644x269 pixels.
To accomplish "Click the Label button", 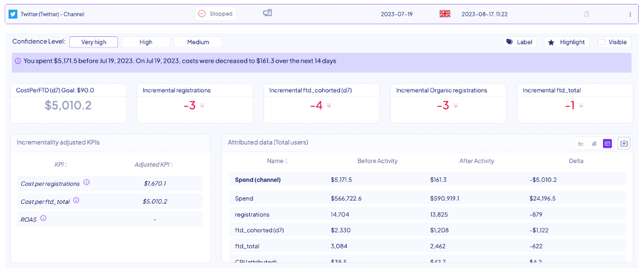I will coord(519,42).
